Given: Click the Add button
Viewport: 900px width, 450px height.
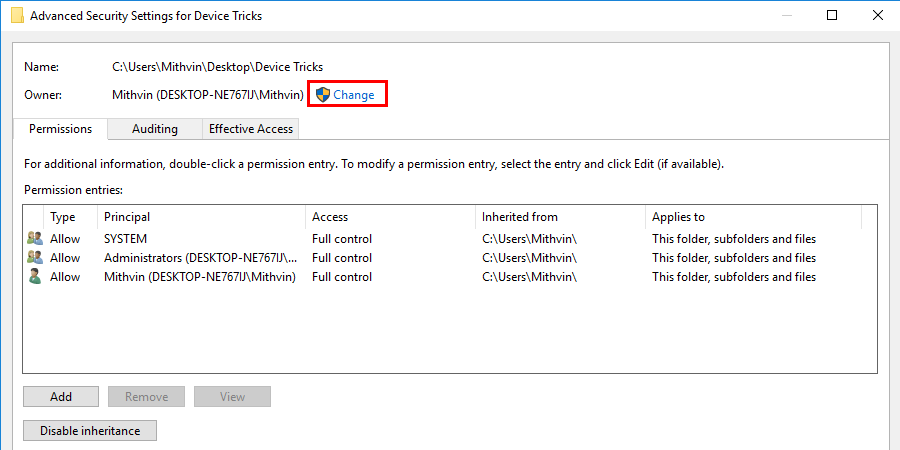Looking at the screenshot, I should pyautogui.click(x=61, y=397).
